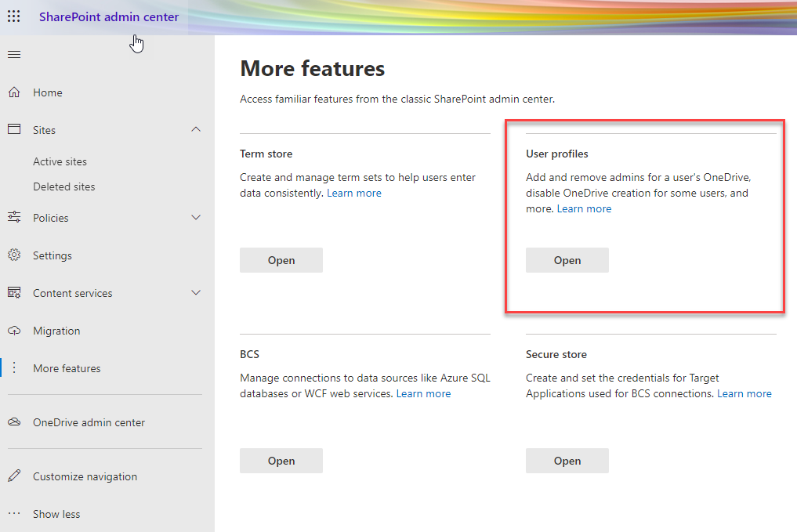Open the User profiles feature
The image size is (797, 532).
pyautogui.click(x=567, y=260)
